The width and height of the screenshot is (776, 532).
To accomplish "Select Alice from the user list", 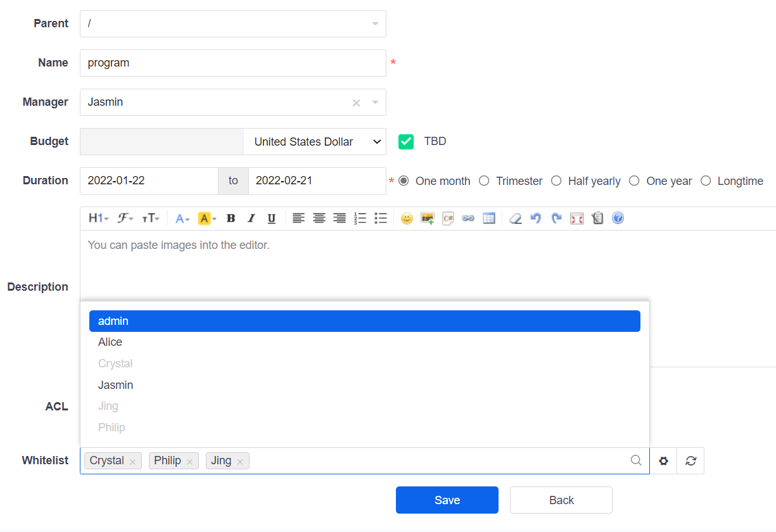I will 110,342.
